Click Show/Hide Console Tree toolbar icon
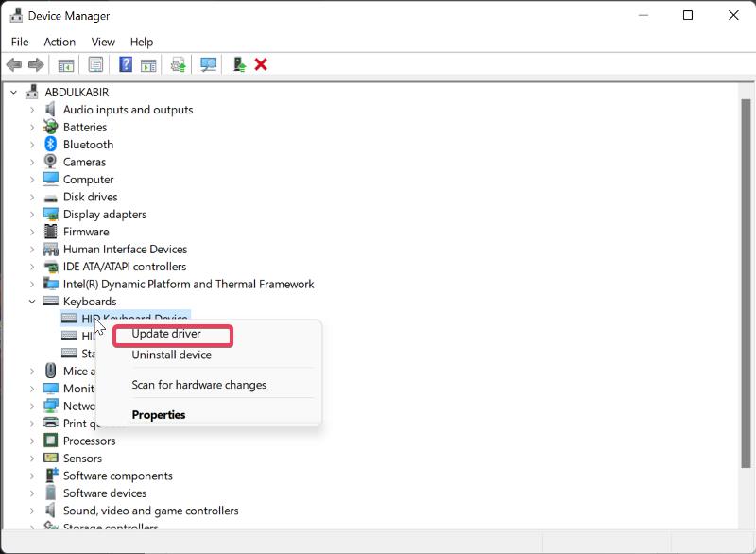This screenshot has width=756, height=554. (65, 64)
